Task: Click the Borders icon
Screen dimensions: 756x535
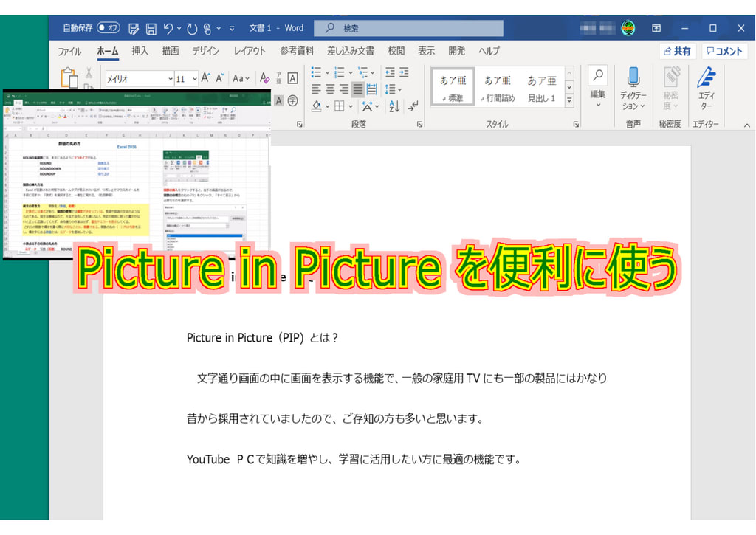Action: (340, 106)
